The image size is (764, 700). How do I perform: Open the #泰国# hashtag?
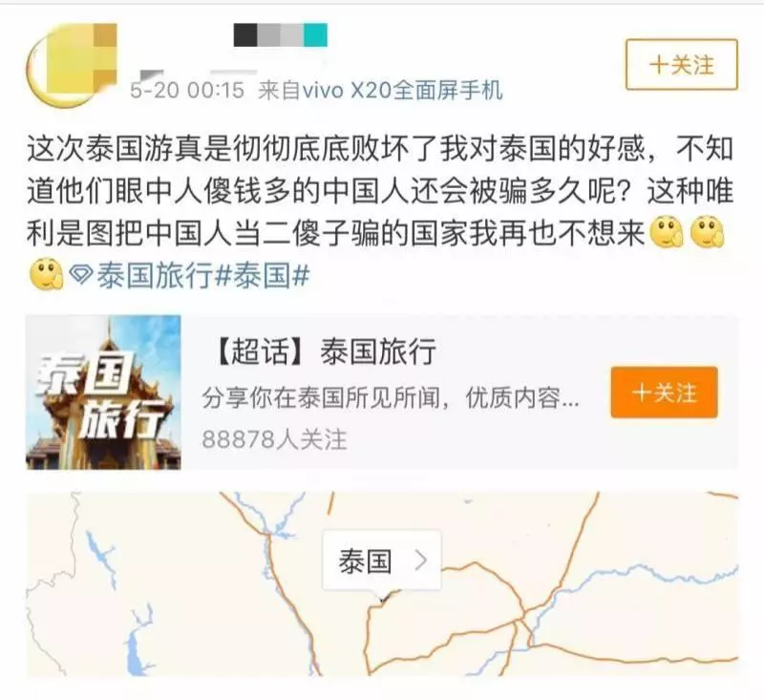click(x=262, y=275)
